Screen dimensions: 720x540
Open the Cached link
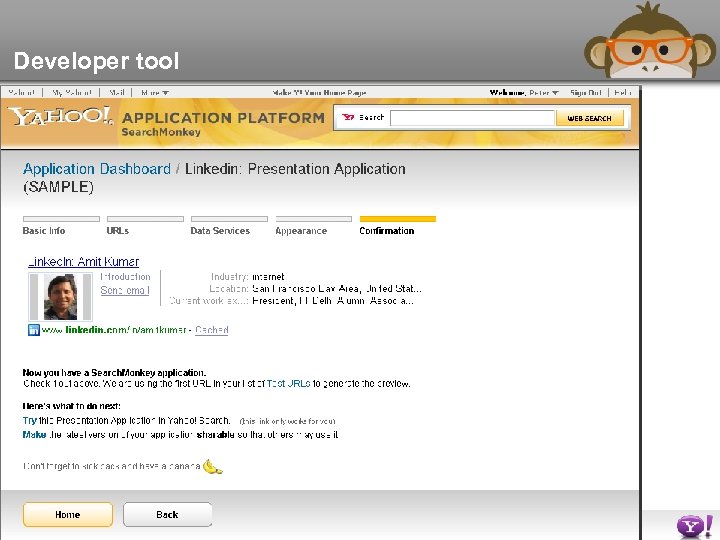[x=212, y=330]
